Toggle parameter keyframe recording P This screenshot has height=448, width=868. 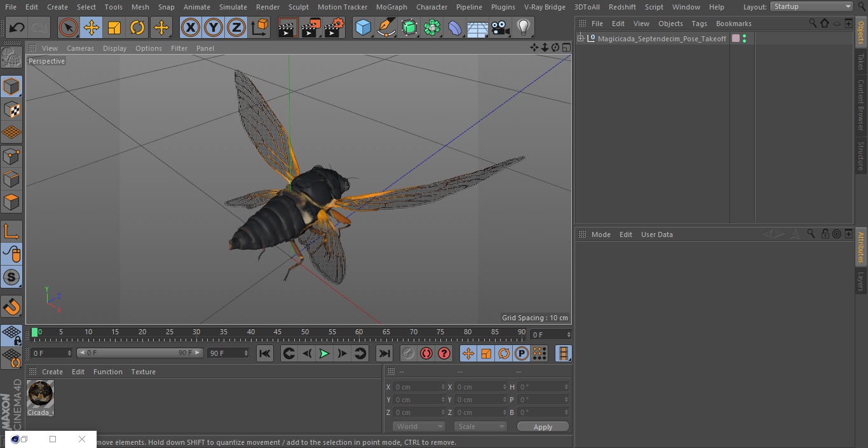pyautogui.click(x=522, y=353)
